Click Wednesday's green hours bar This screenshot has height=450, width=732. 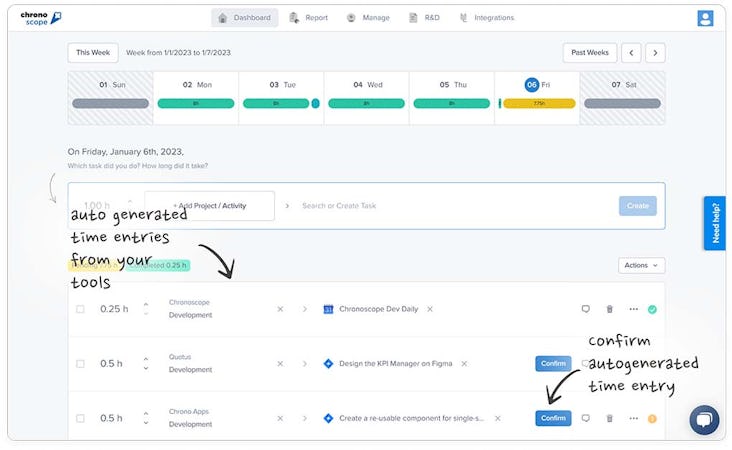coord(366,104)
